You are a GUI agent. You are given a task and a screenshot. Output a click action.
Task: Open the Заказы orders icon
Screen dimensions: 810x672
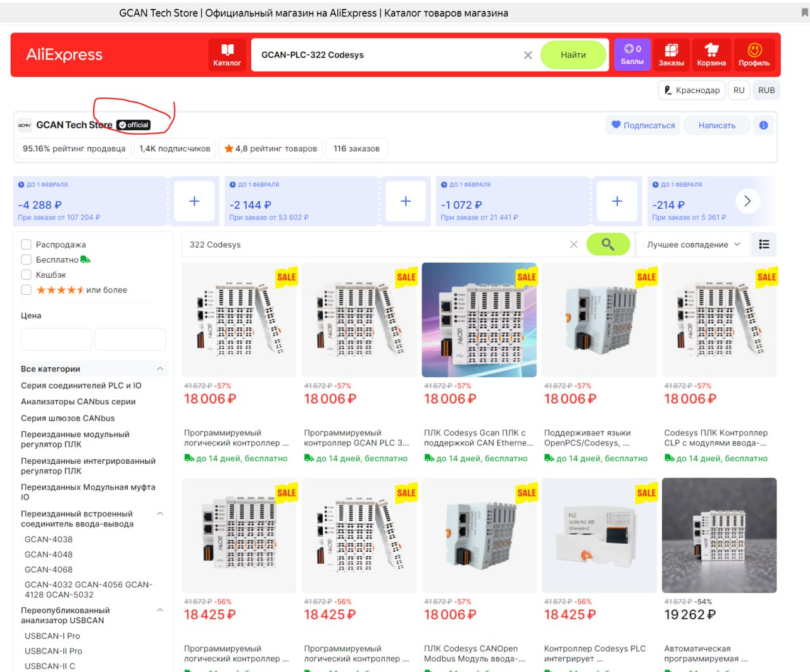671,55
